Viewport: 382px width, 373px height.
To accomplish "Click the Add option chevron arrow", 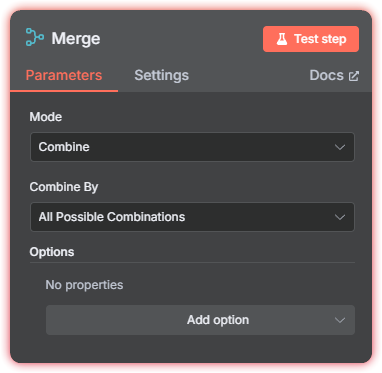I will pyautogui.click(x=340, y=320).
